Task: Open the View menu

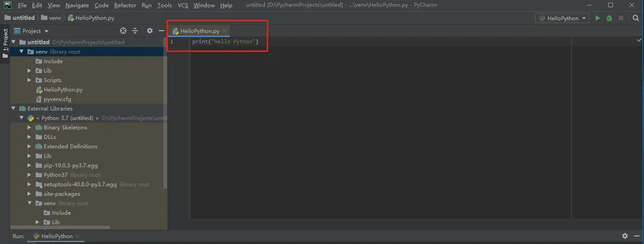Action: [54, 5]
